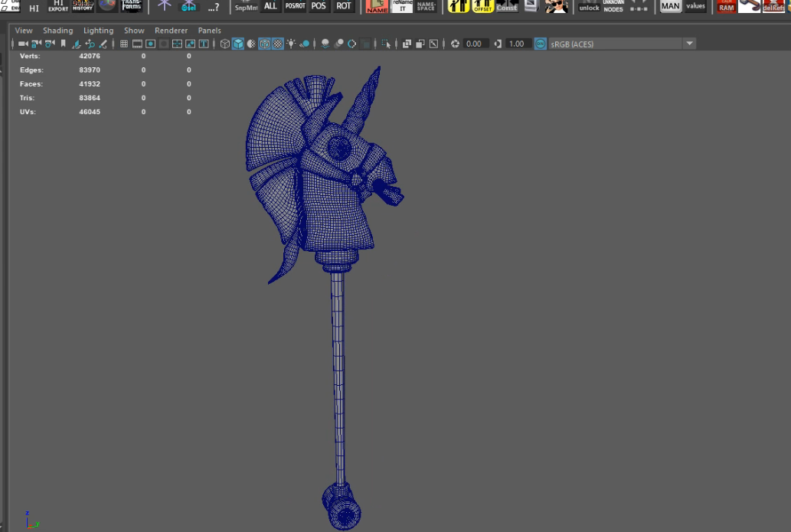This screenshot has width=791, height=532.
Task: Click the HI EXPORT shelf icon
Action: click(x=58, y=8)
